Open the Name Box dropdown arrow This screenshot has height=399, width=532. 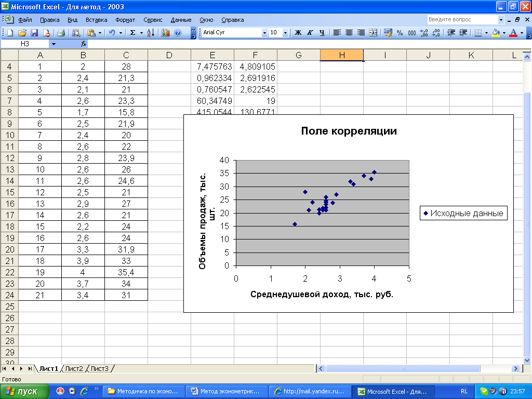tap(54, 44)
